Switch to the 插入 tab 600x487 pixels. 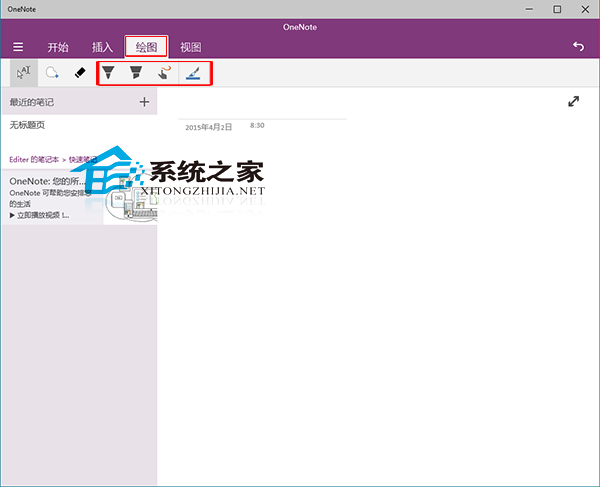pyautogui.click(x=102, y=47)
